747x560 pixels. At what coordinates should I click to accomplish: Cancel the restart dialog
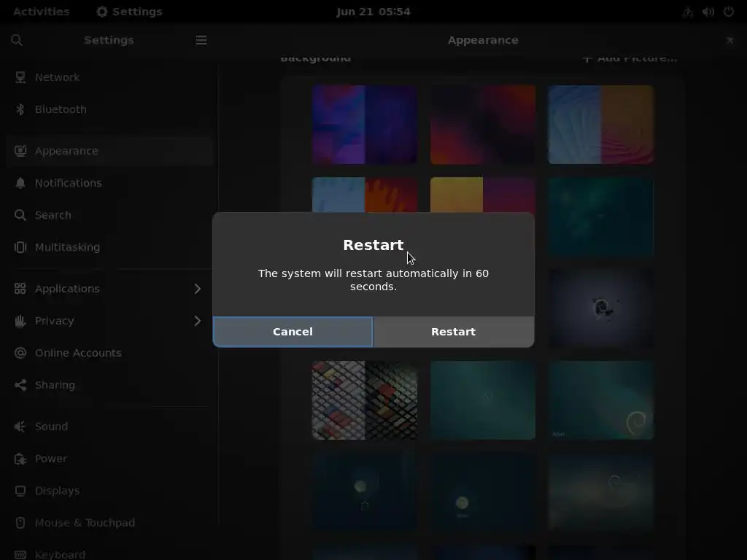[x=293, y=332]
